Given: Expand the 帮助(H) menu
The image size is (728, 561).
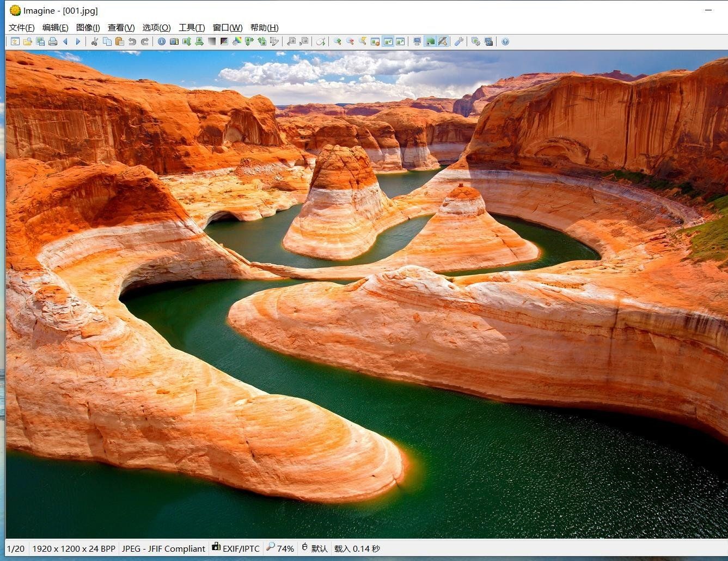Looking at the screenshot, I should pyautogui.click(x=264, y=28).
